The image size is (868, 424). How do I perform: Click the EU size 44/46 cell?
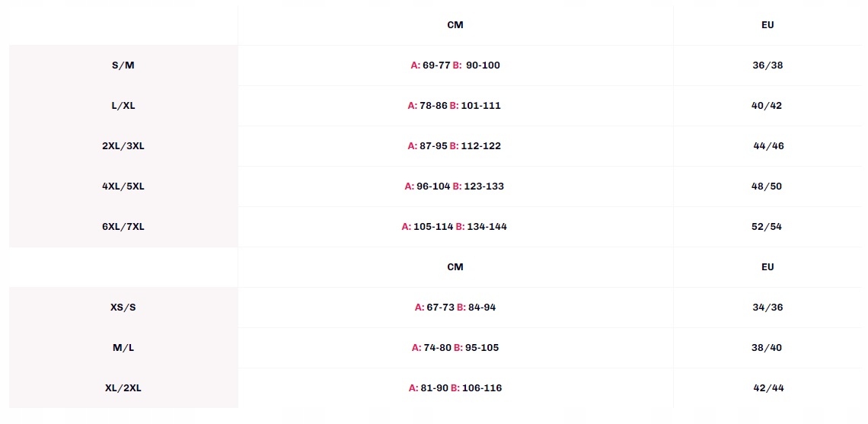pyautogui.click(x=767, y=146)
